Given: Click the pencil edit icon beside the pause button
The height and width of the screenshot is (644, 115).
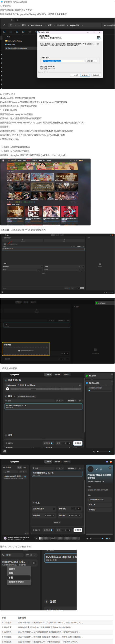Looking at the screenshot, I should pos(97,469).
